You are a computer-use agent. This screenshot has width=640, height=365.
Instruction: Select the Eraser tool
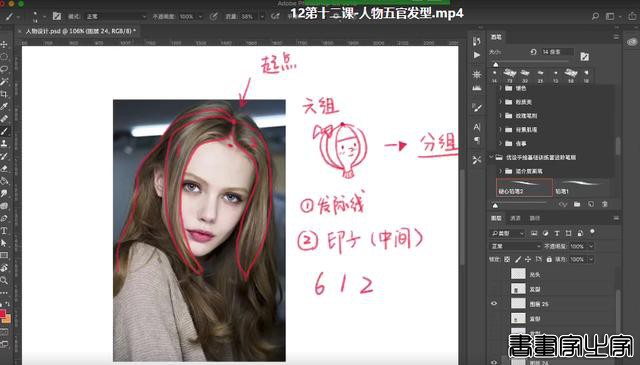(x=4, y=168)
